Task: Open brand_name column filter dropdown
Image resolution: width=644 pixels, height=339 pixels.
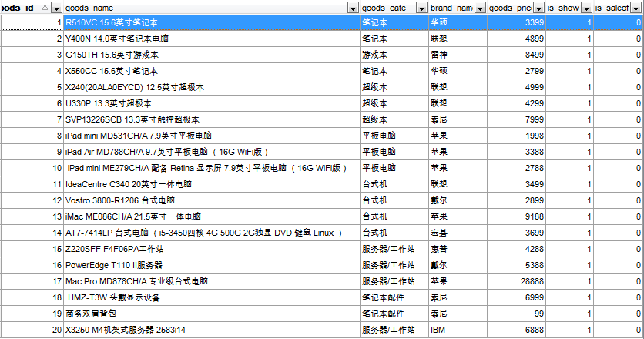Action: [x=480, y=8]
